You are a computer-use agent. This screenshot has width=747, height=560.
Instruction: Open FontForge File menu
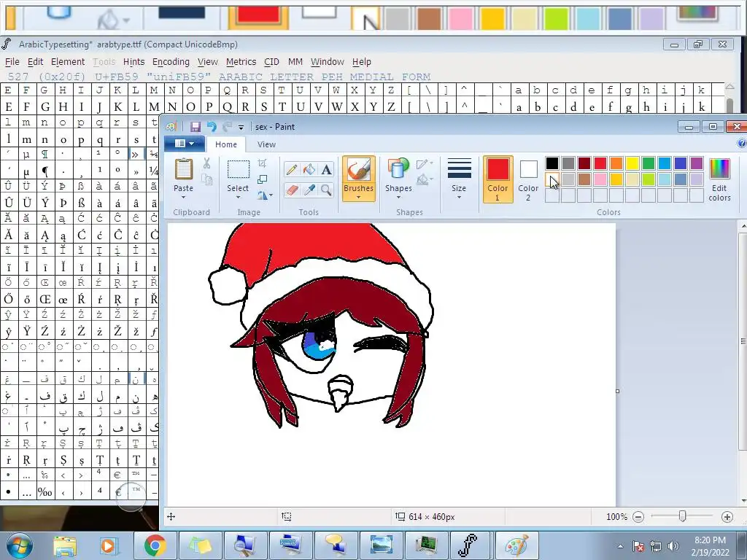tap(12, 61)
